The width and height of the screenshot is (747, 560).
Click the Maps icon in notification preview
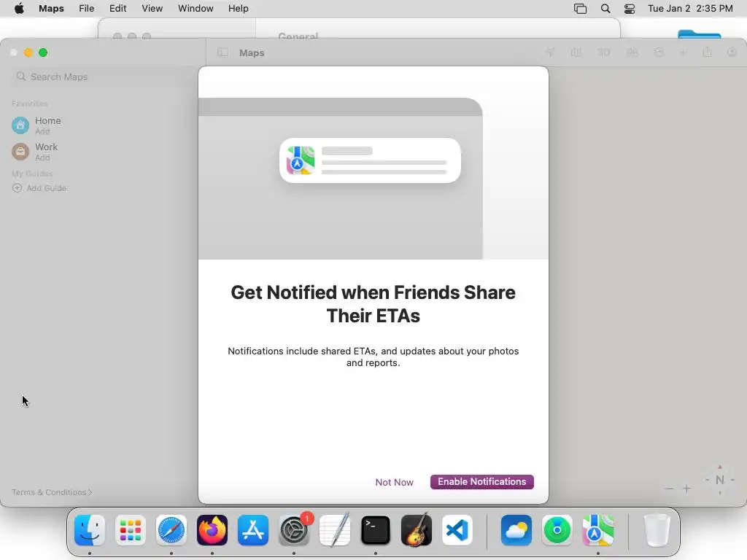click(300, 160)
